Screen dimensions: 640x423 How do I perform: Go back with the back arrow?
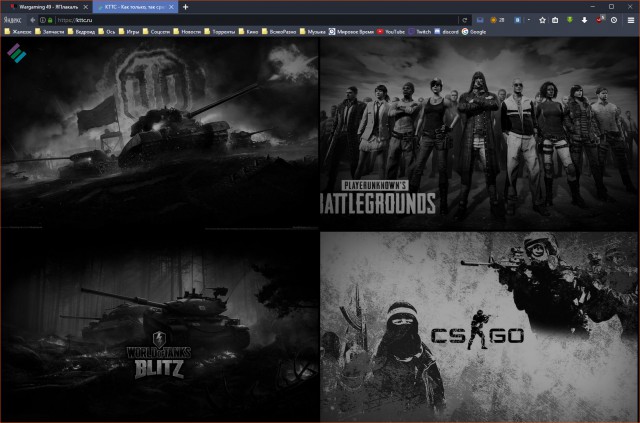[x=33, y=20]
